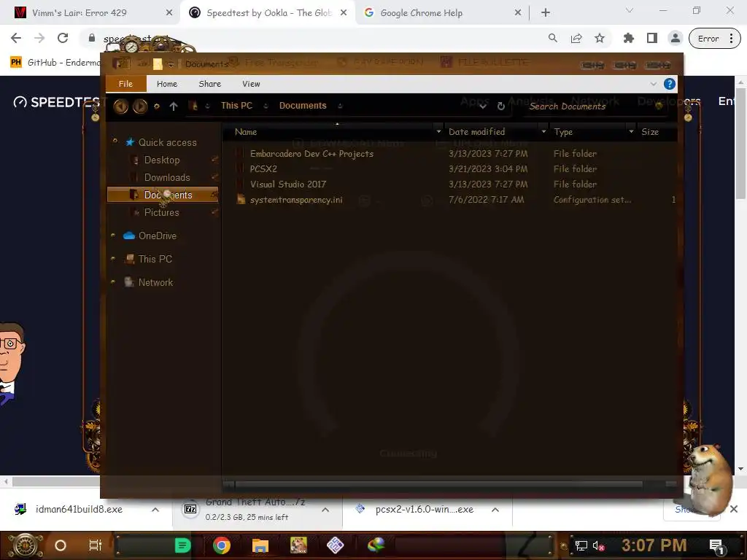
Task: Expand the address bar history dropdown
Action: pyautogui.click(x=483, y=106)
